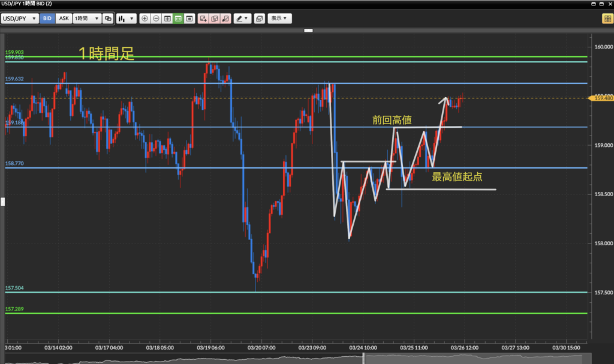The height and width of the screenshot is (364, 614).
Task: Click the chart window copy icon
Action: click(259, 19)
